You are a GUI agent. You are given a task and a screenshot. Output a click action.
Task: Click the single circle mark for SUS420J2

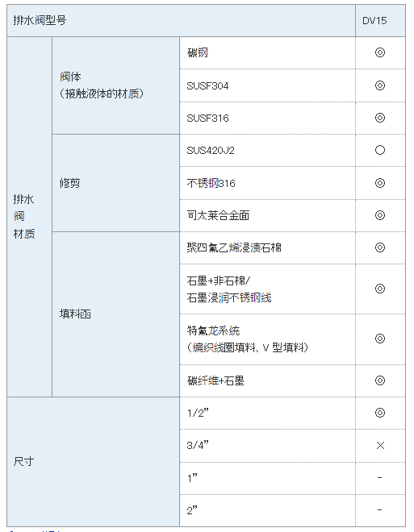379,150
